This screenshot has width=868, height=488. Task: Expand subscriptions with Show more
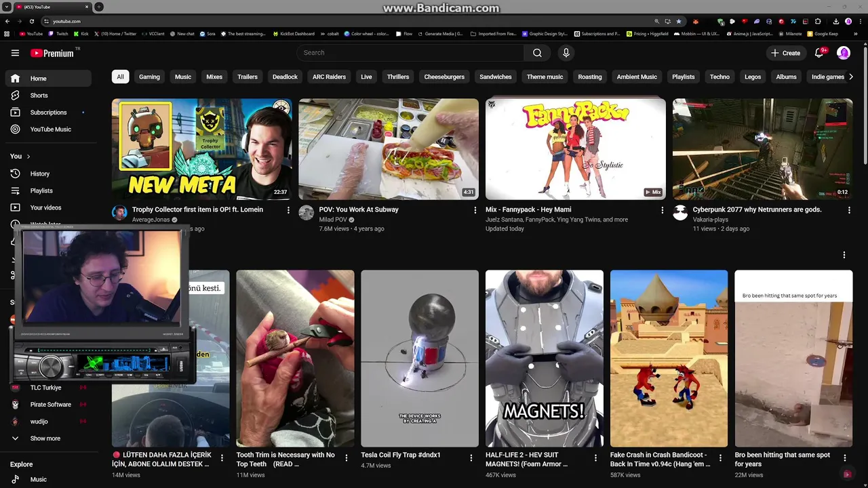click(x=45, y=439)
